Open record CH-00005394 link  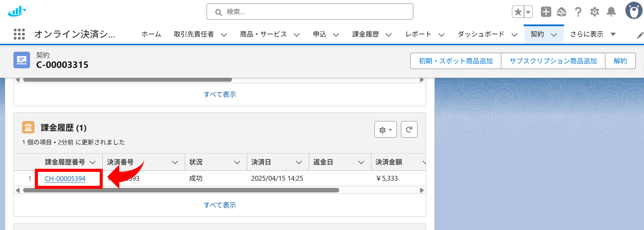(x=65, y=178)
